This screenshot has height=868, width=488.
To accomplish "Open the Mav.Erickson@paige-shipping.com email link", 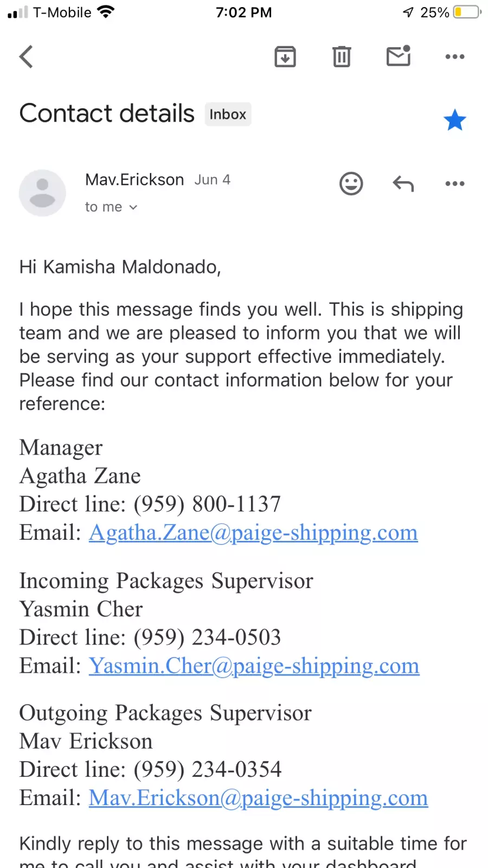I will pyautogui.click(x=259, y=798).
